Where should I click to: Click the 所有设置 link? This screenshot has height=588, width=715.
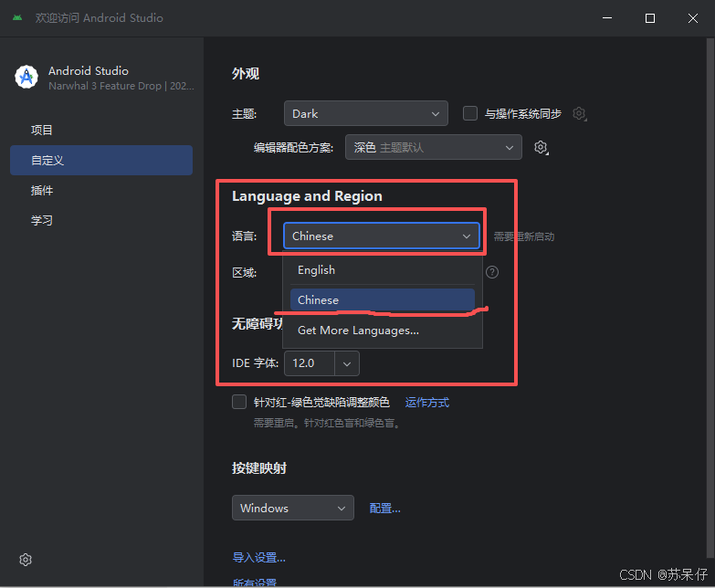point(255,583)
